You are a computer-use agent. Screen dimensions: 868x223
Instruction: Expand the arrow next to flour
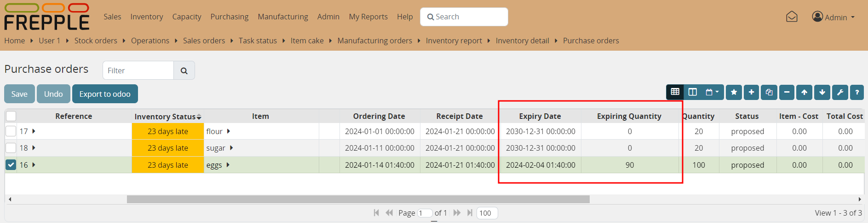point(228,131)
